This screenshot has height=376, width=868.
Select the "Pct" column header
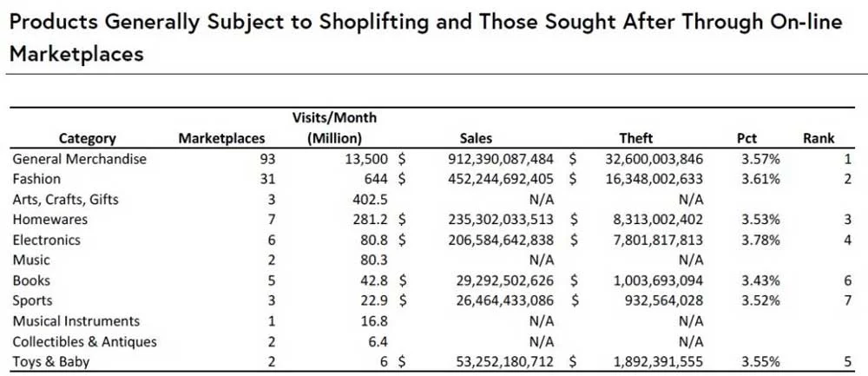click(x=746, y=138)
